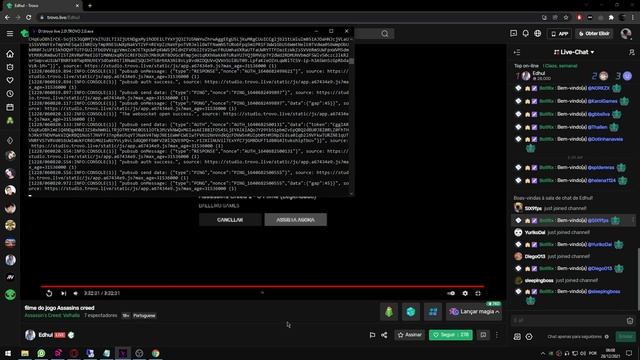Open notifications bell in top bar
640x360 pixels.
tap(526, 33)
